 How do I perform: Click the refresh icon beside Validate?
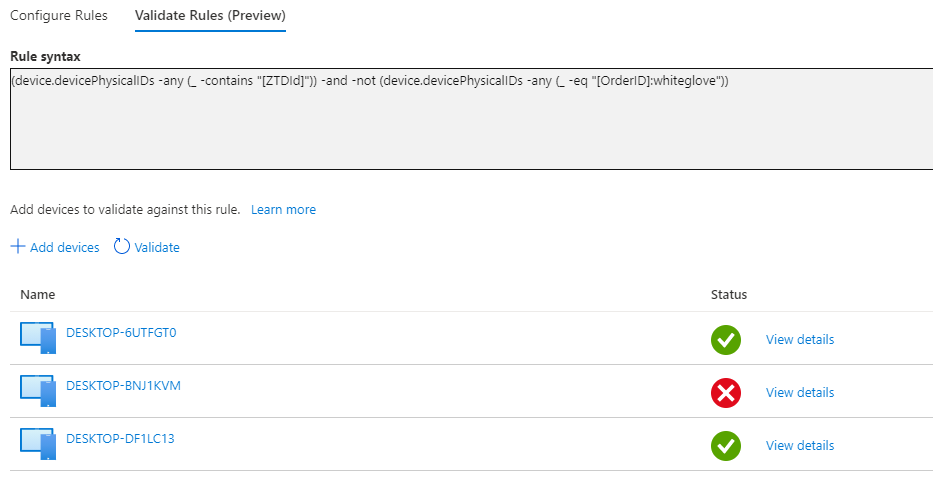point(122,247)
